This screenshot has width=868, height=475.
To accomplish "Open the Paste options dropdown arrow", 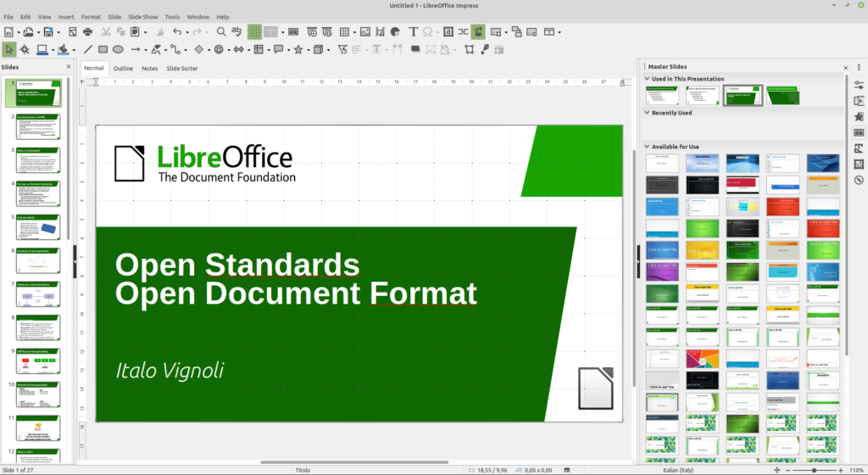I will coord(145,33).
